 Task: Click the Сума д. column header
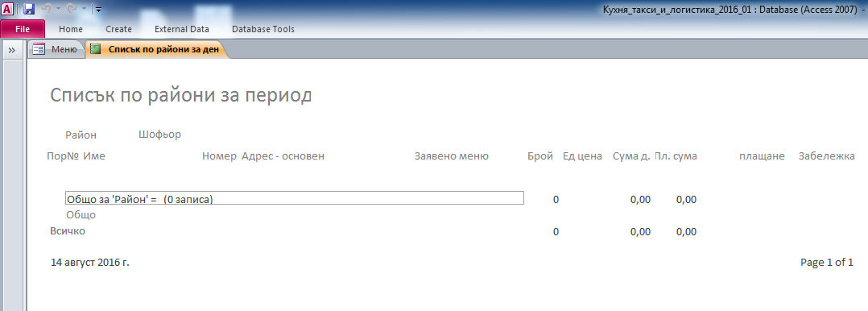point(631,156)
